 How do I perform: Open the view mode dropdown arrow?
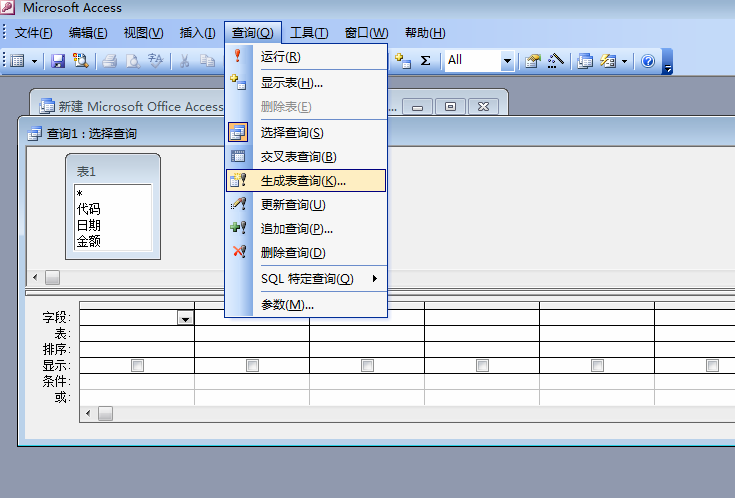[34, 61]
